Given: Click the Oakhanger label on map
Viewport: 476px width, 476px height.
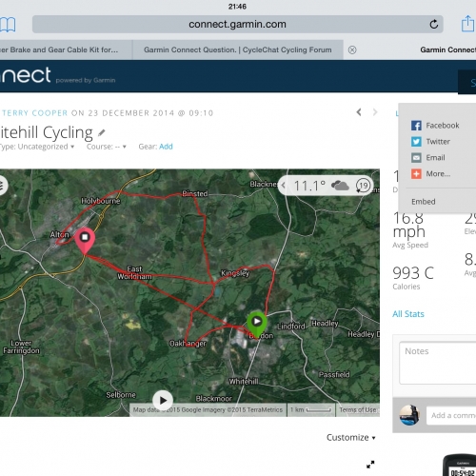Looking at the screenshot, I should (x=188, y=344).
